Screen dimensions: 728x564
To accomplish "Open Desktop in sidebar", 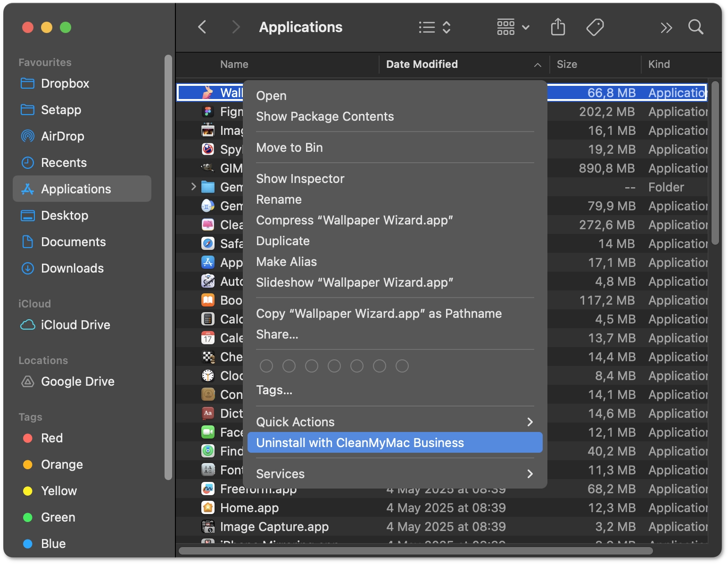I will click(82, 216).
